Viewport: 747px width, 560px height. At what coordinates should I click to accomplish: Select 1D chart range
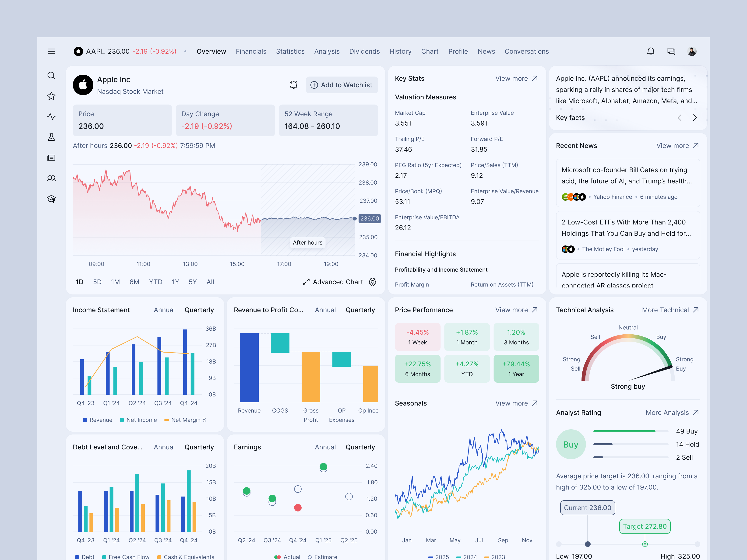[x=79, y=282]
